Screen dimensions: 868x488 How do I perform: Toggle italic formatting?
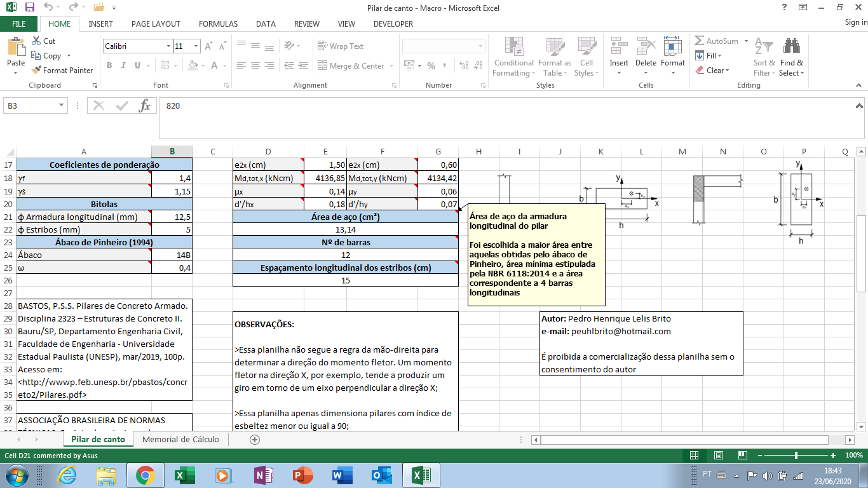click(123, 65)
